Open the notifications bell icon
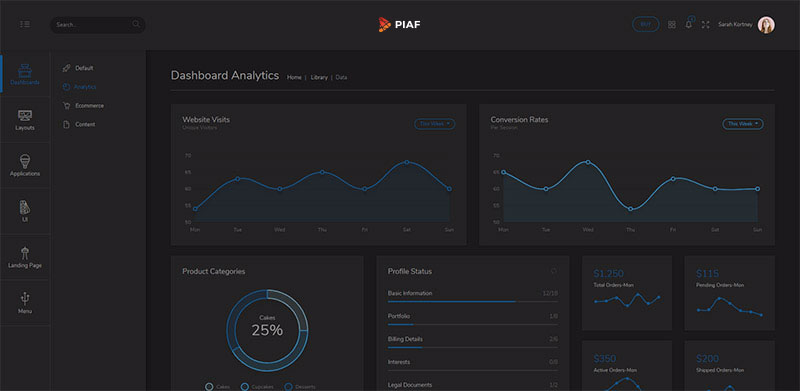Image resolution: width=800 pixels, height=391 pixels. coord(689,23)
